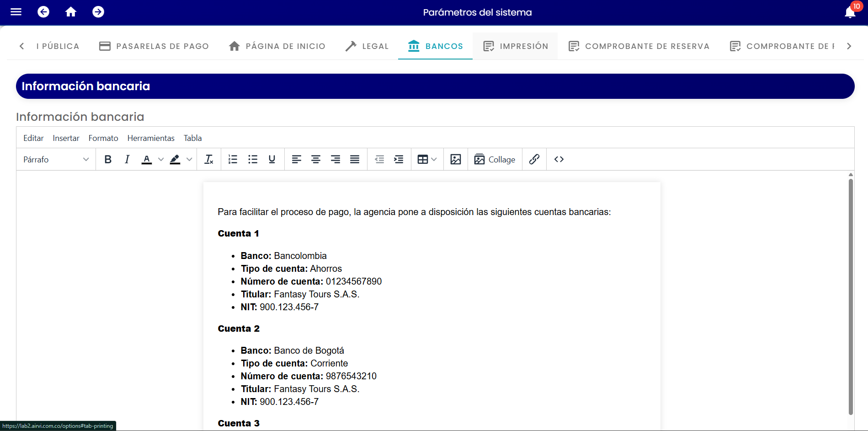Open the source code view
868x431 pixels.
click(x=559, y=159)
